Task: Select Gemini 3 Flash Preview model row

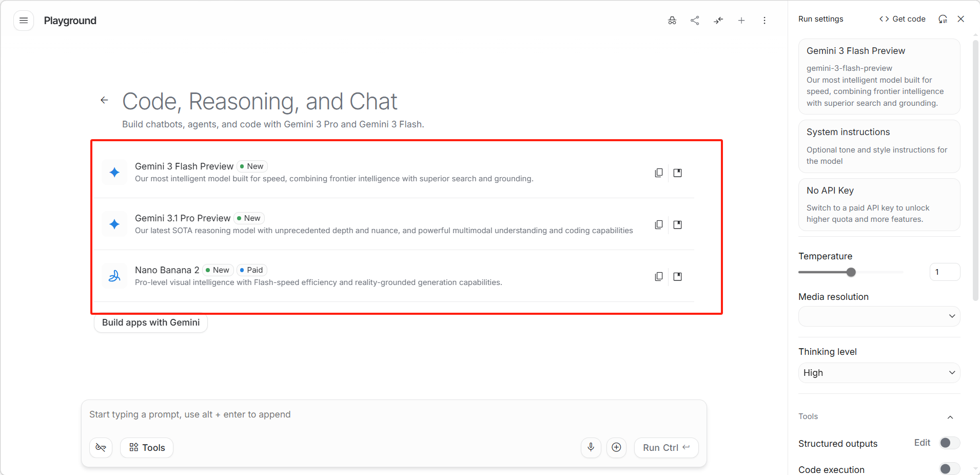Action: click(x=394, y=173)
